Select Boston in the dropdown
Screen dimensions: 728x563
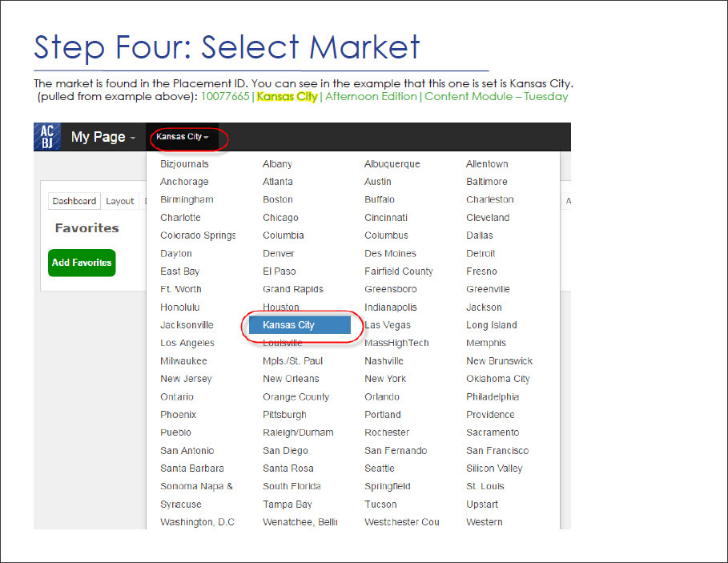pyautogui.click(x=278, y=199)
